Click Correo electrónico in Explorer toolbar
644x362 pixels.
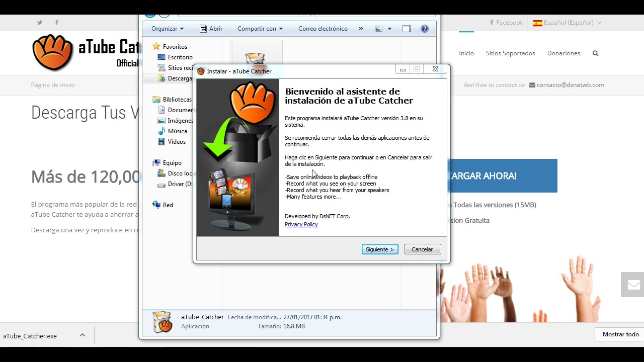tap(323, 29)
